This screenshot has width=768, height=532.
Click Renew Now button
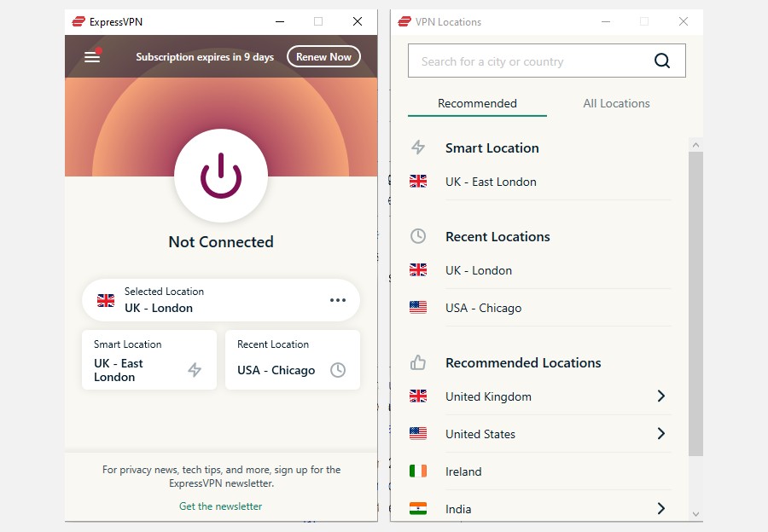[323, 57]
